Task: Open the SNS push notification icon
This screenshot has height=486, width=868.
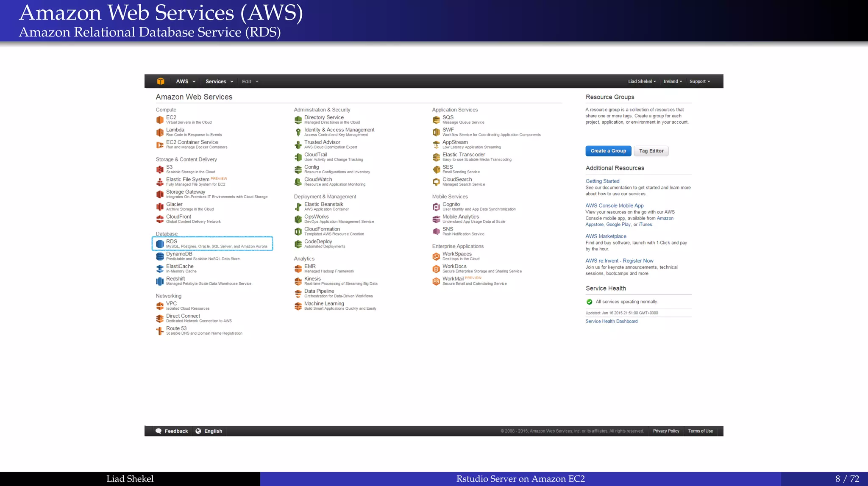Action: pyautogui.click(x=436, y=231)
